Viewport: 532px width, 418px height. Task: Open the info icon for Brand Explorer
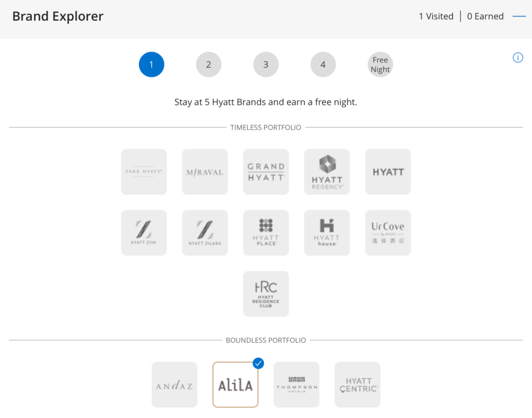(518, 58)
